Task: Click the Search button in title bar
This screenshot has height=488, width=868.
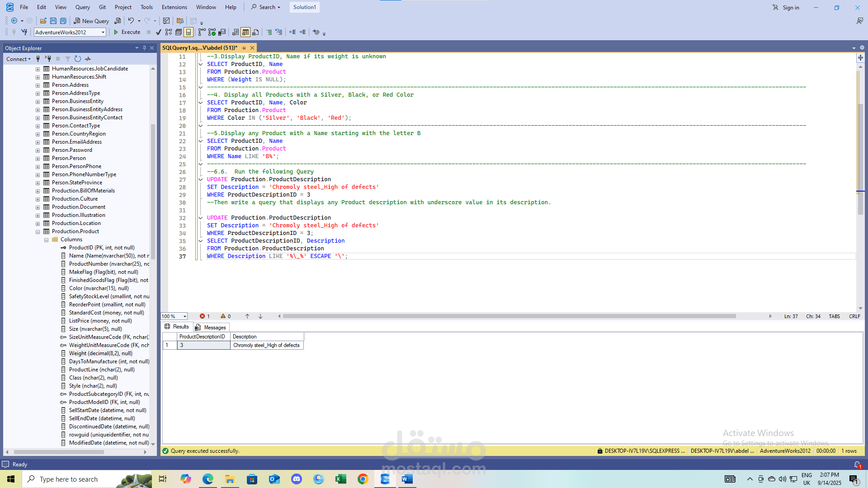Action: tap(266, 7)
